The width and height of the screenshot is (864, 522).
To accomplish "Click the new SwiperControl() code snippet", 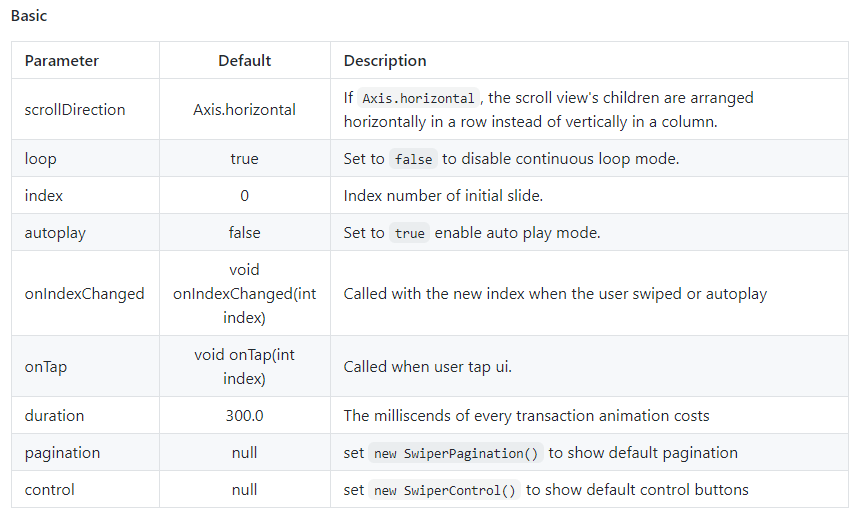I will (x=444, y=491).
